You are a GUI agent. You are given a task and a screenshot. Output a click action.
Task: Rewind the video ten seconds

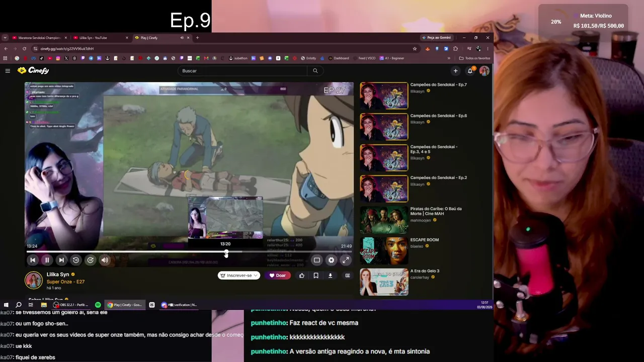76,260
